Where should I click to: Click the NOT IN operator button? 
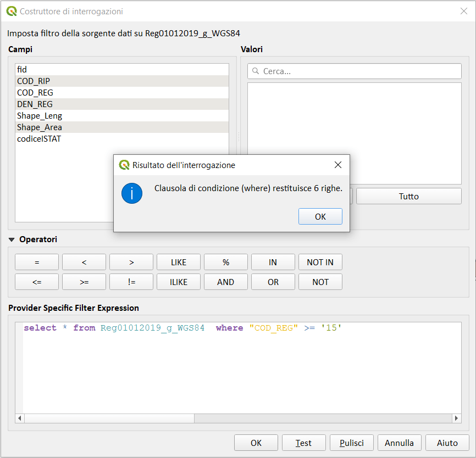[x=320, y=262]
